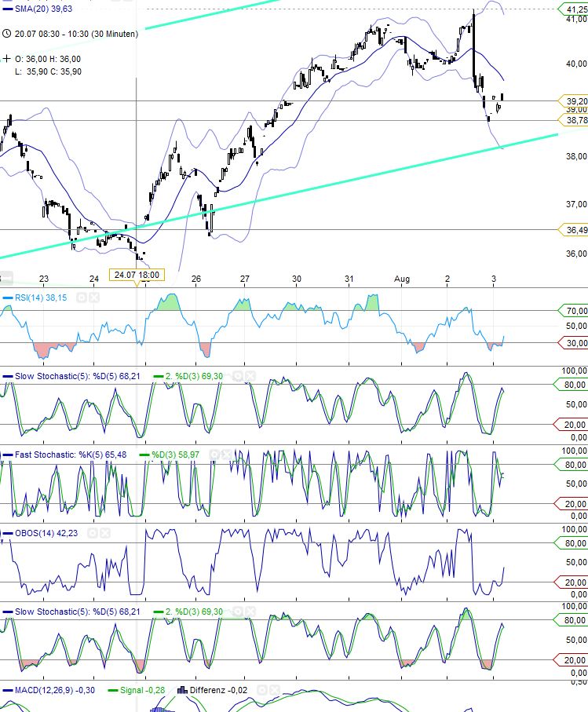The image size is (588, 712).
Task: Close the Slow Stochastic panel below RSI
Action: (x=250, y=376)
